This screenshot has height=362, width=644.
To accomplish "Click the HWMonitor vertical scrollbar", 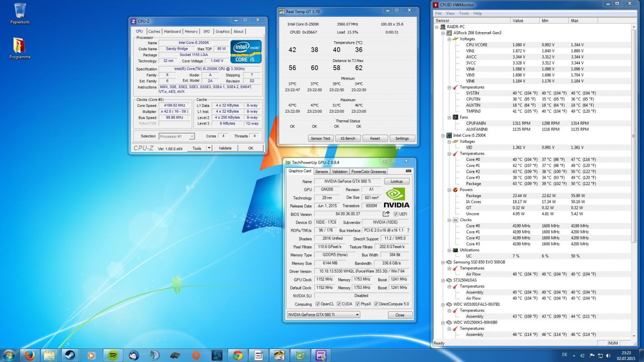I will click(x=634, y=136).
